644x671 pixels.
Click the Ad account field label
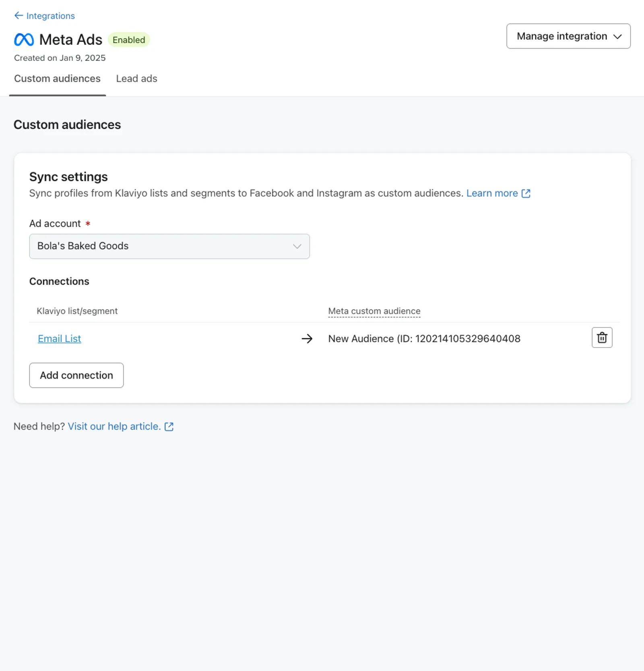(55, 224)
